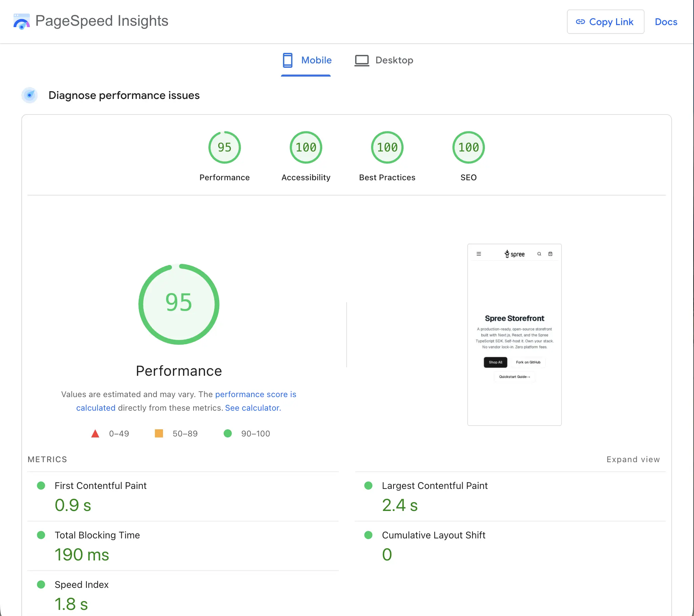The height and width of the screenshot is (616, 694).
Task: Switch to the Desktop tab
Action: [x=394, y=60]
